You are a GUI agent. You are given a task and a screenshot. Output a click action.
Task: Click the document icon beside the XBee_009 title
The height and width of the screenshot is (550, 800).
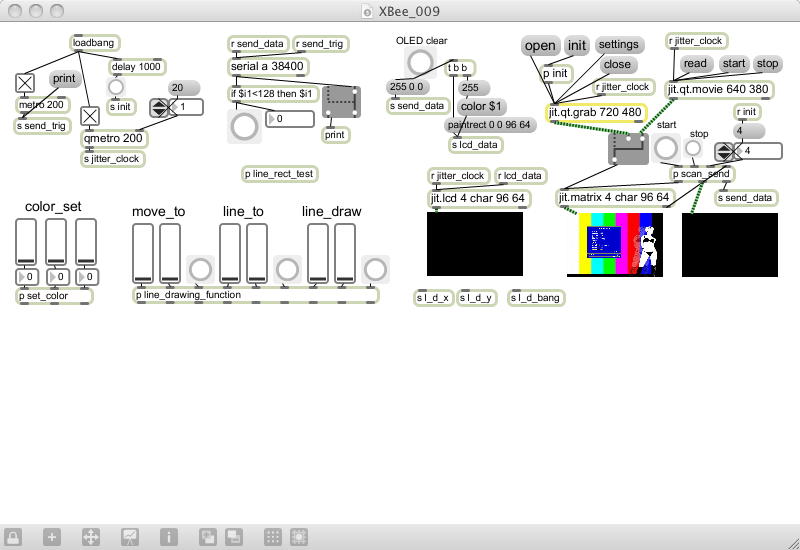coord(367,11)
